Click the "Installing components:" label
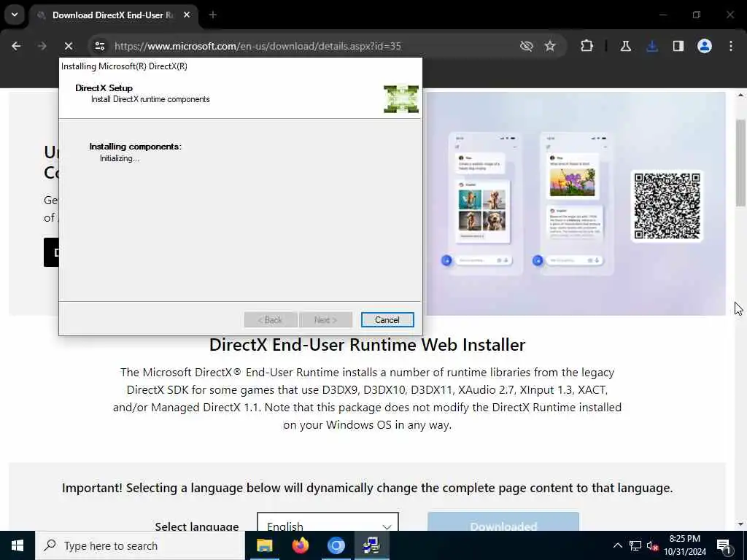Image resolution: width=747 pixels, height=560 pixels. [135, 147]
